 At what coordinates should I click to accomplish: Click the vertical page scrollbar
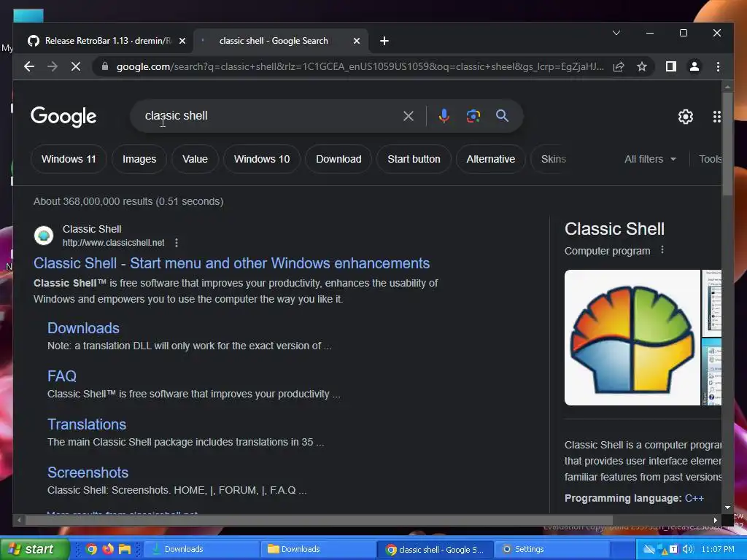[x=727, y=144]
